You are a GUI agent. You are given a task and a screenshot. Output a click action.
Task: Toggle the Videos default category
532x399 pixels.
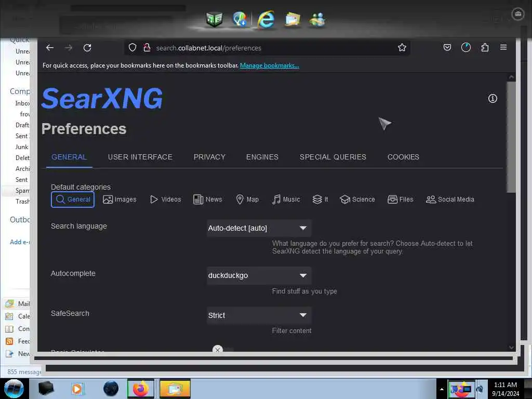coord(165,199)
